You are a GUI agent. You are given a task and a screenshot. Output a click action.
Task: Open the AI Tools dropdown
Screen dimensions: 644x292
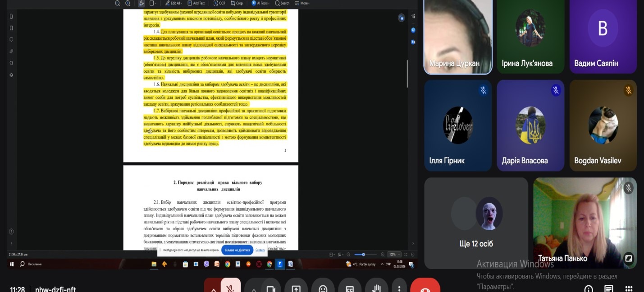(x=261, y=3)
